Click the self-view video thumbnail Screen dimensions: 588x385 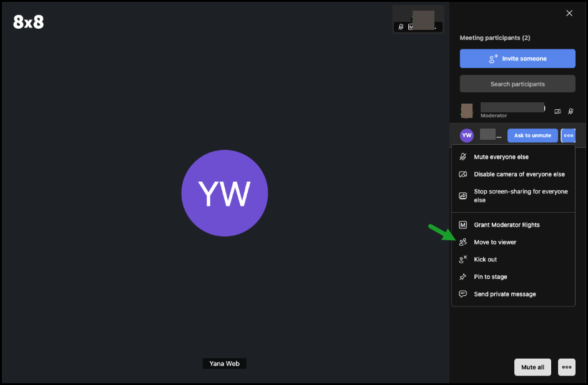point(418,19)
